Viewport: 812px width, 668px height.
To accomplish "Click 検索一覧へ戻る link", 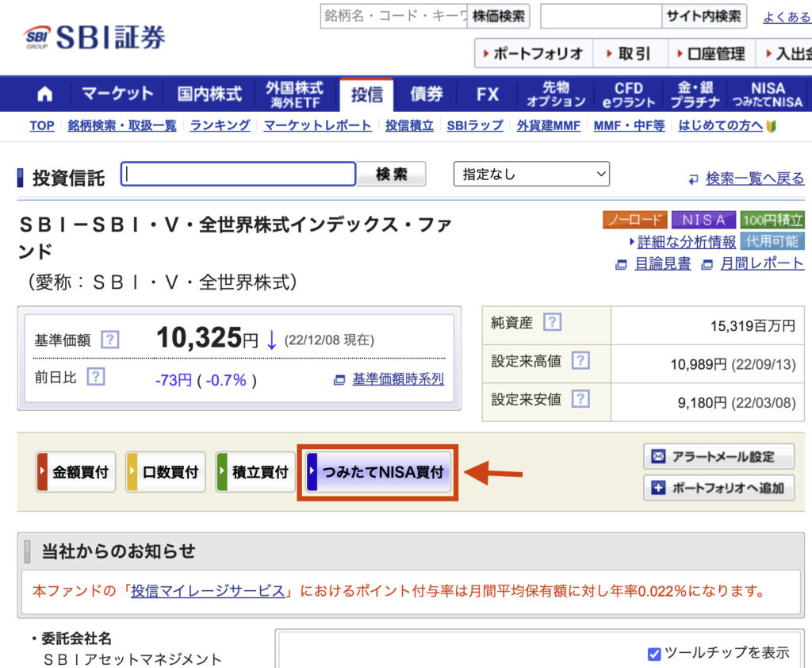I will point(755,179).
